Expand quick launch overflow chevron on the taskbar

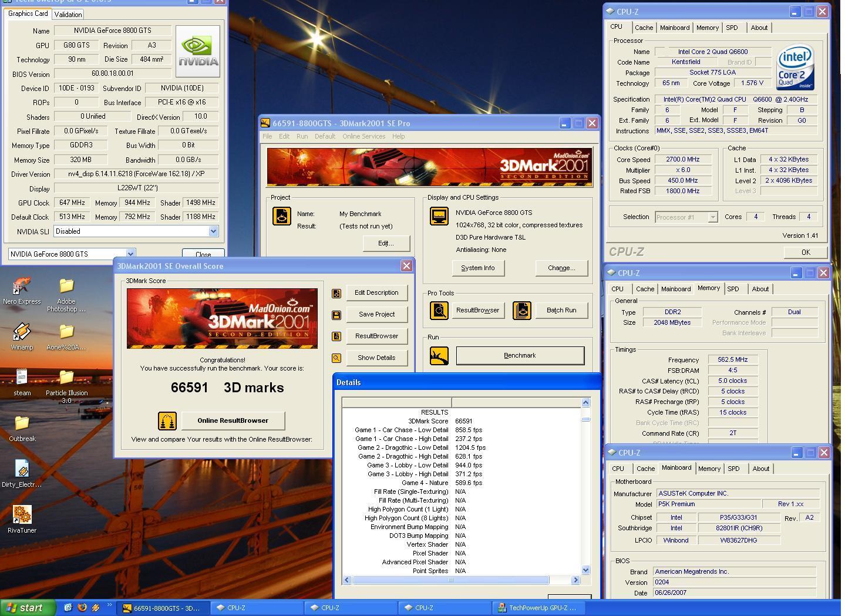click(109, 605)
